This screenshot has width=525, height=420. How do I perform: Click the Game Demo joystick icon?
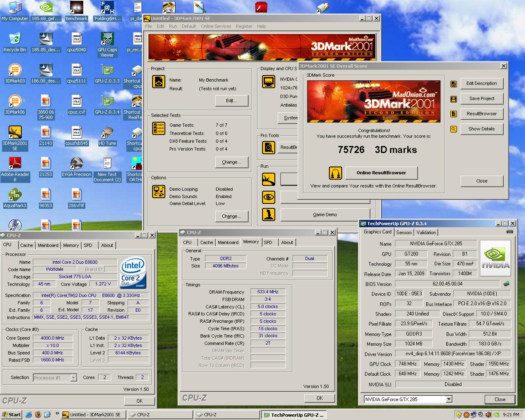tap(268, 215)
